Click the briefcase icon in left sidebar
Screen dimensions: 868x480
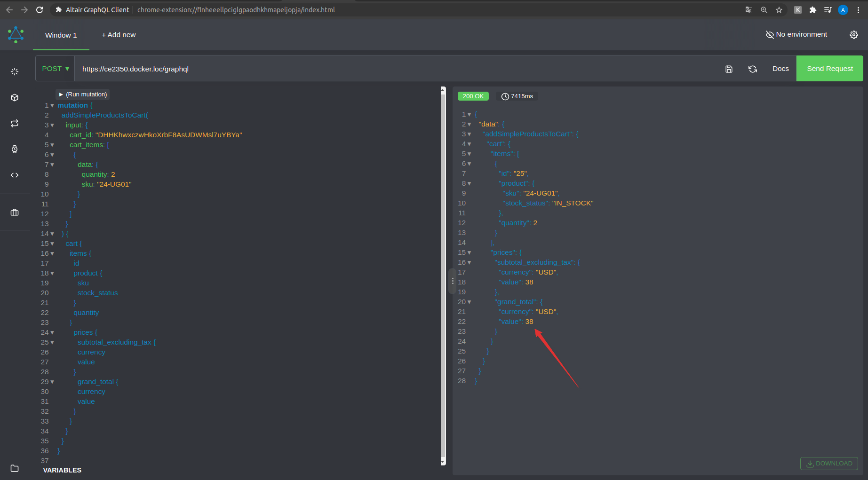click(15, 212)
